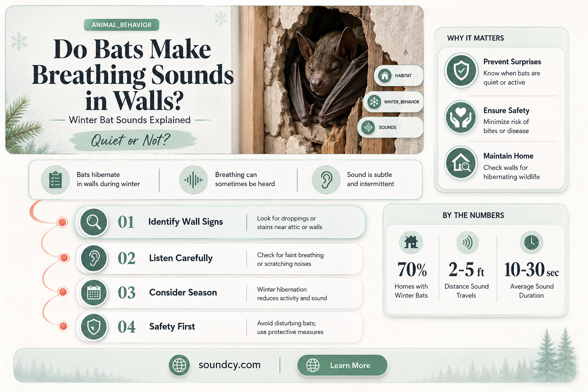
Task: Open the HABITAT pill label
Action: coord(399,75)
